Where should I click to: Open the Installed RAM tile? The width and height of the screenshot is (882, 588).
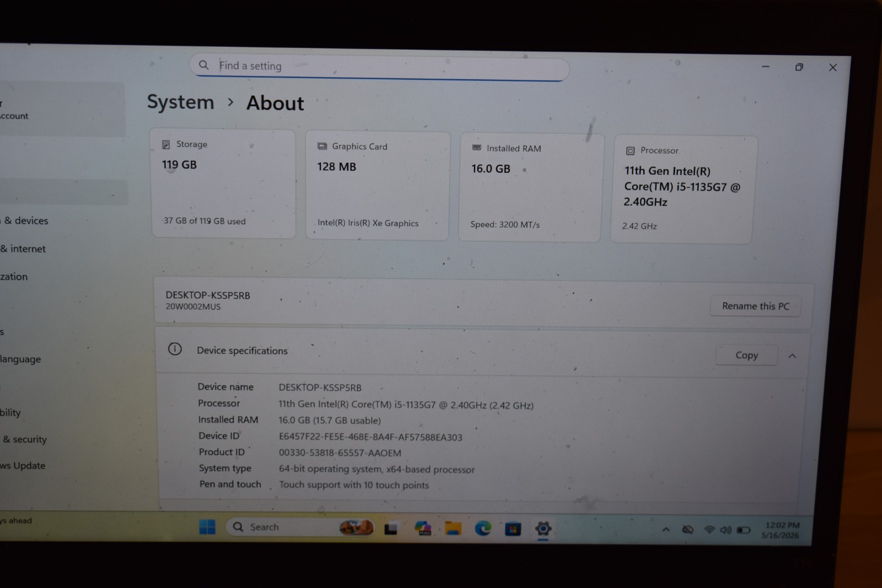pyautogui.click(x=531, y=187)
